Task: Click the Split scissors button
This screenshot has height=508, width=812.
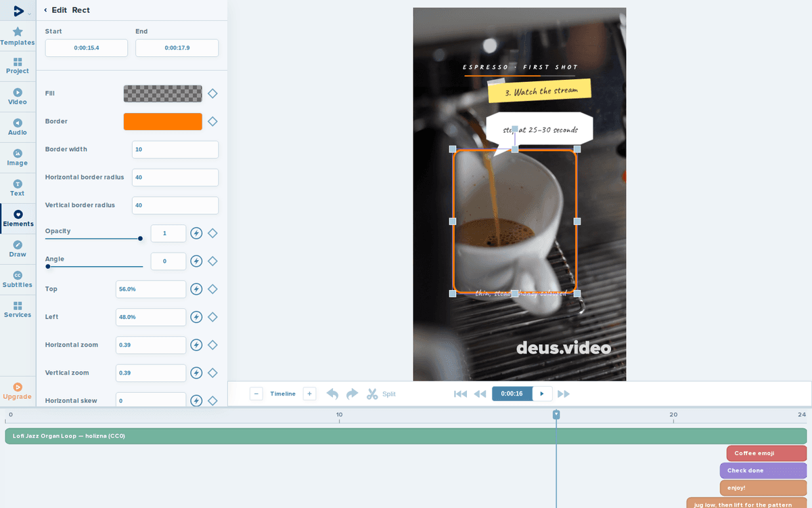Action: 381,394
